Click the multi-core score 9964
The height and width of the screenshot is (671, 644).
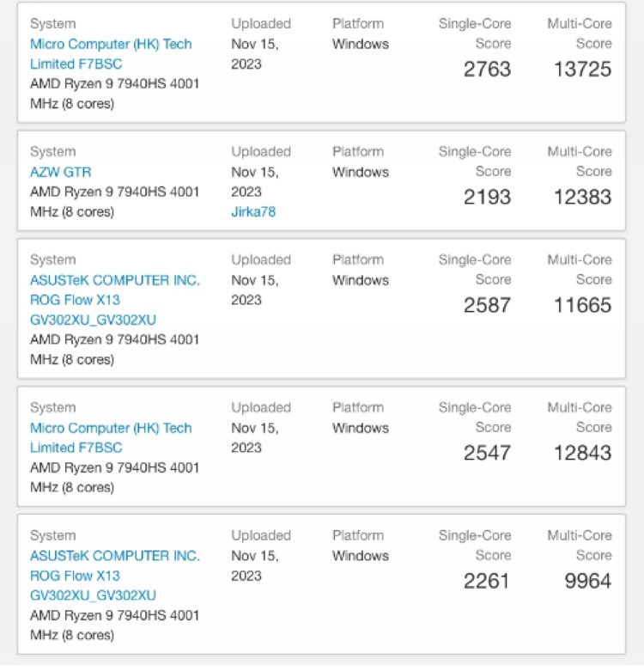[588, 582]
